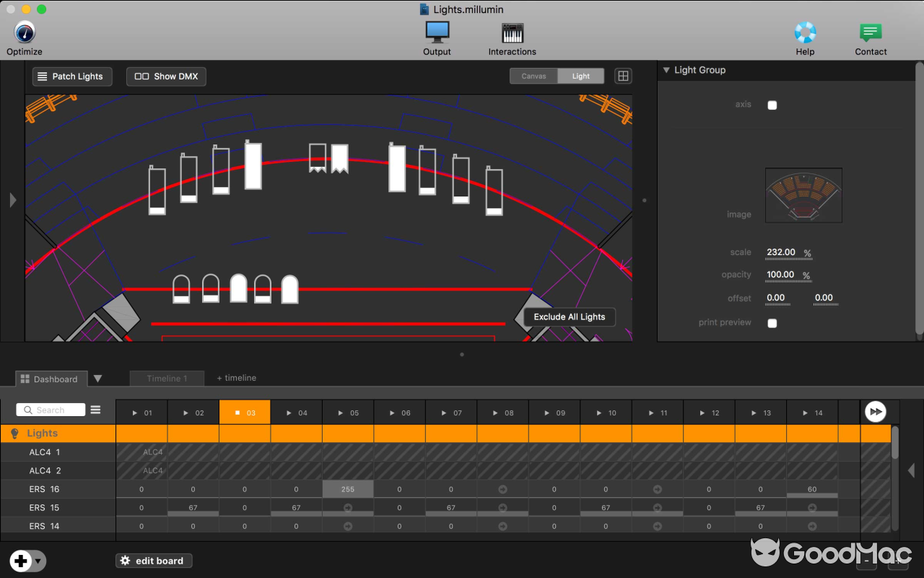Open the dropdown arrow next to Dashboard
The image size is (924, 578).
coord(97,379)
